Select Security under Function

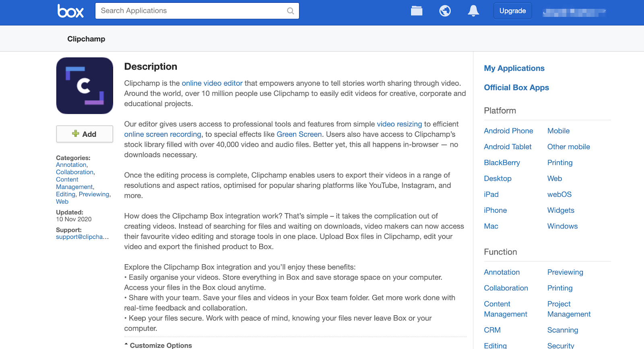coord(561,345)
